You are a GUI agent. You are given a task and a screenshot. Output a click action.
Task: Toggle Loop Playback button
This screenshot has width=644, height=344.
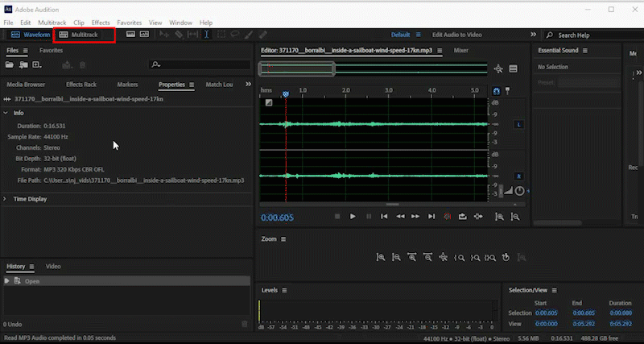[x=463, y=216]
